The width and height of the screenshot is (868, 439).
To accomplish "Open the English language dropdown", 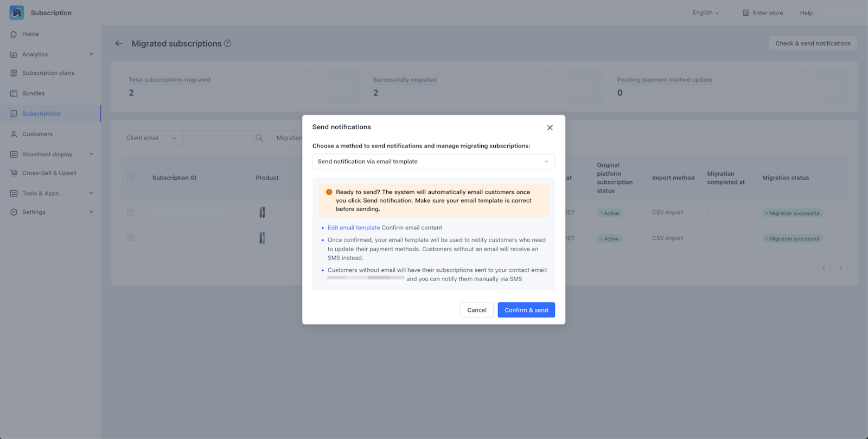I will 705,13.
